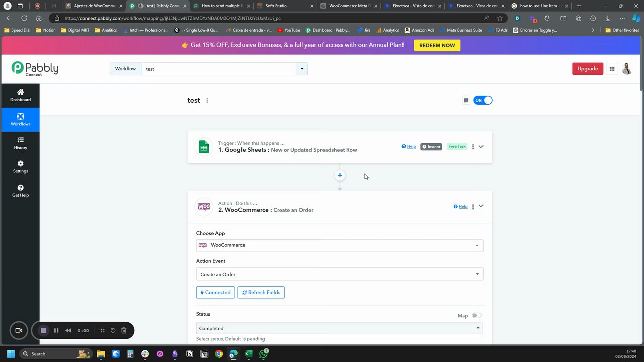Open the Jira bookmark
This screenshot has width=644, height=362.
pyautogui.click(x=364, y=30)
